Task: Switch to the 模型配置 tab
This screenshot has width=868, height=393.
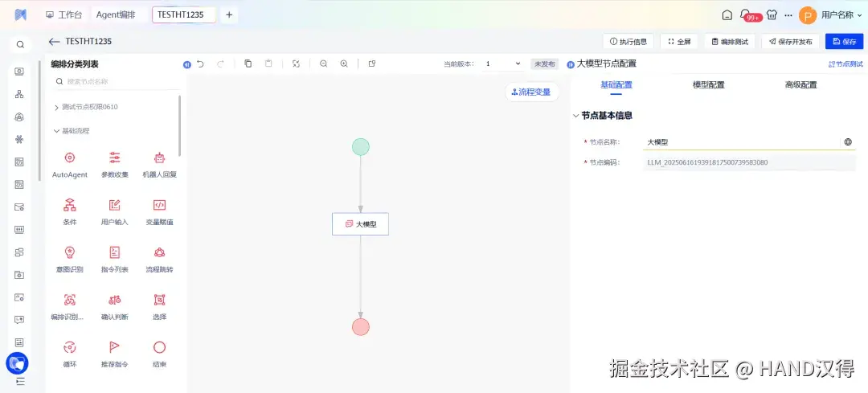Action: click(709, 85)
